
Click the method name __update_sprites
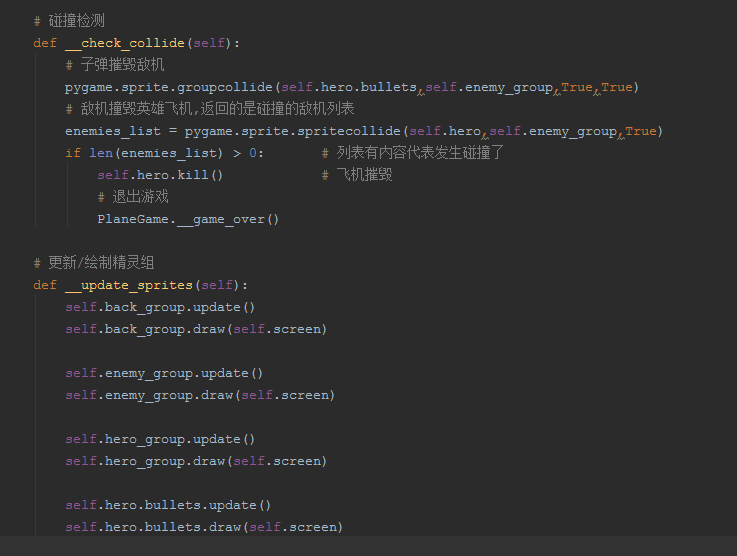click(129, 285)
